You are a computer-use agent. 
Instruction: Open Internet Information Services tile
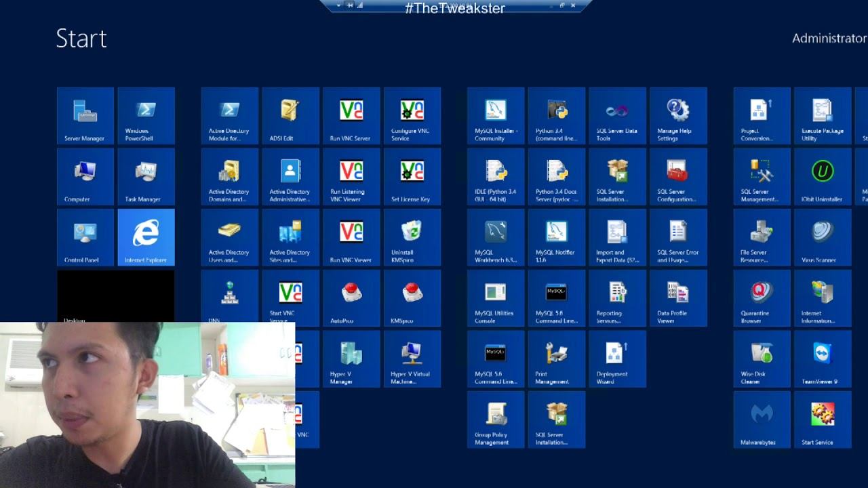pos(823,298)
